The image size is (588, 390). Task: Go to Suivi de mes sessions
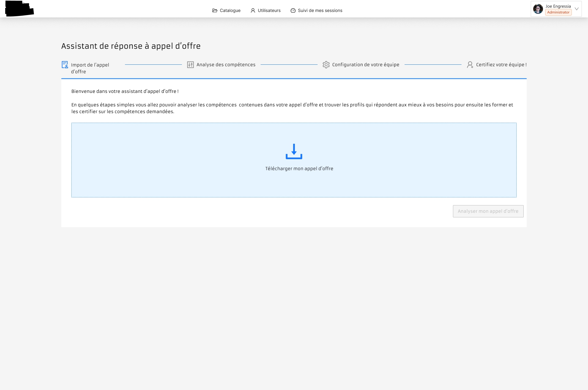320,10
